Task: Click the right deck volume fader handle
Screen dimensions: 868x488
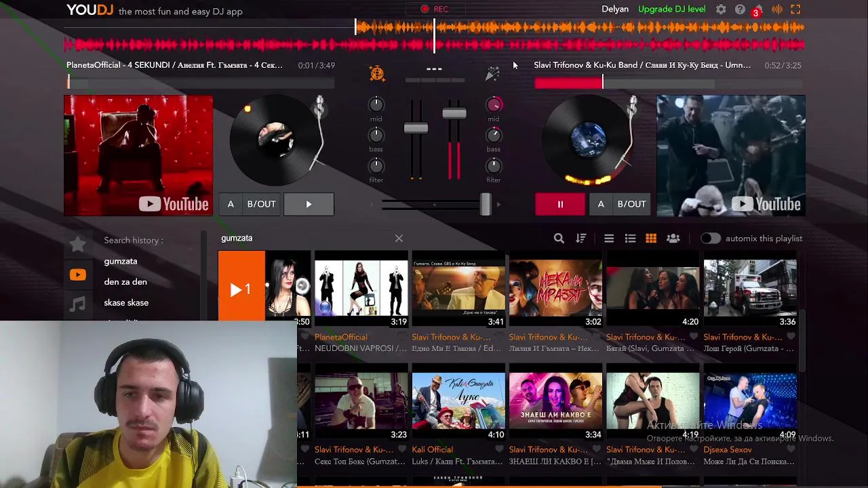Action: coord(454,113)
